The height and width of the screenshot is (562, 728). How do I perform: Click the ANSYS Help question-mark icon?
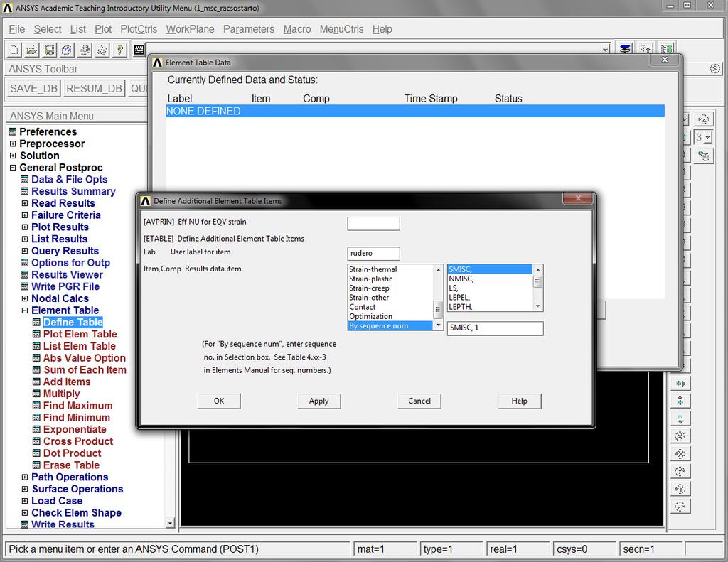coord(119,50)
